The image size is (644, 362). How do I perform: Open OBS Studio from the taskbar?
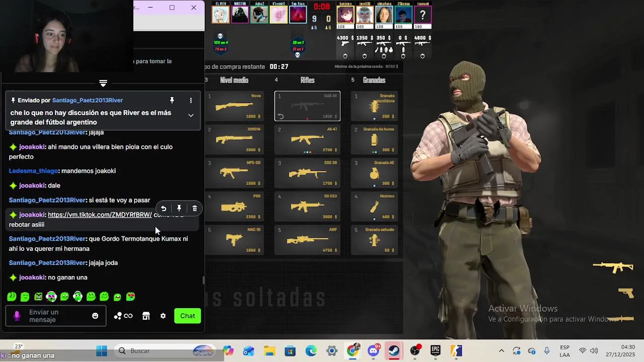pyautogui.click(x=415, y=351)
